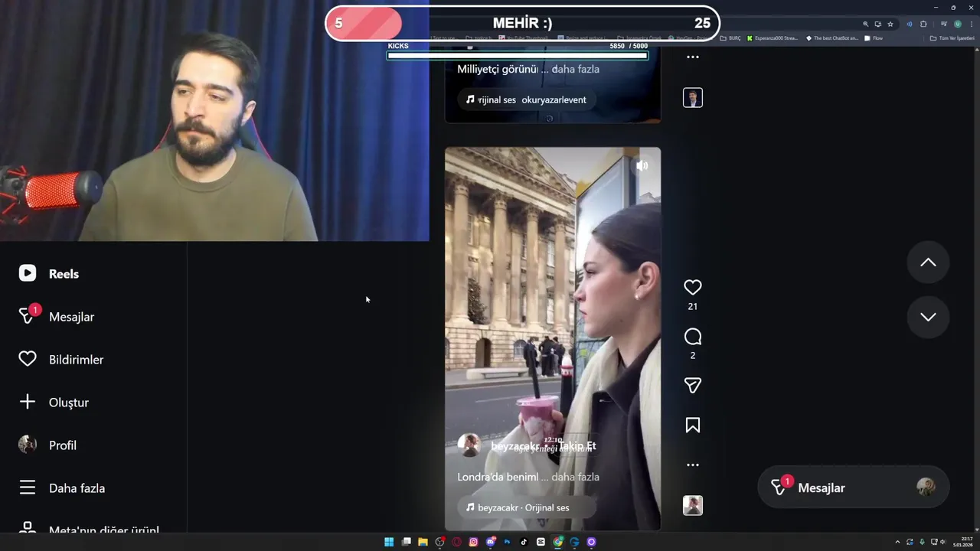Toggle sound on the beyzacakr reel
The width and height of the screenshot is (980, 551).
[642, 165]
